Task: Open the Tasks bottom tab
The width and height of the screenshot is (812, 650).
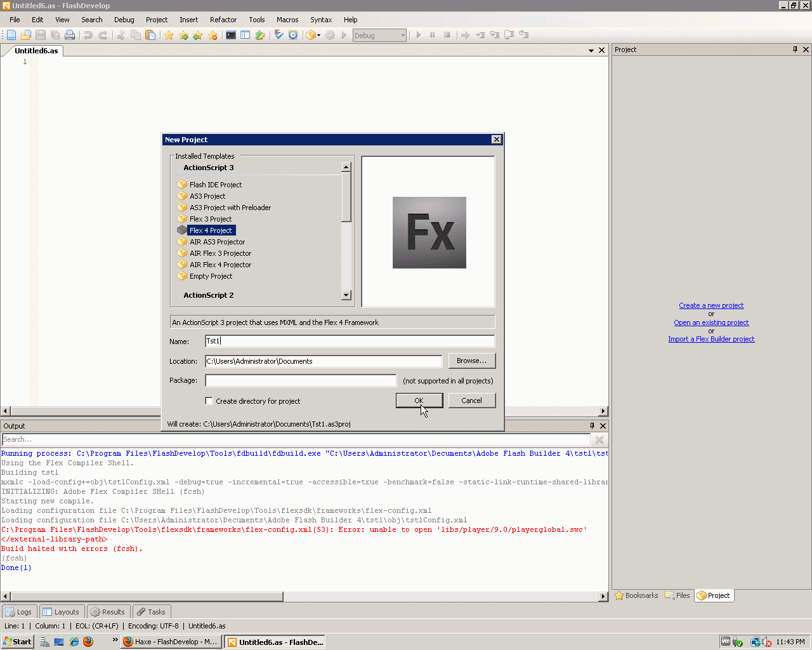Action: coord(151,612)
